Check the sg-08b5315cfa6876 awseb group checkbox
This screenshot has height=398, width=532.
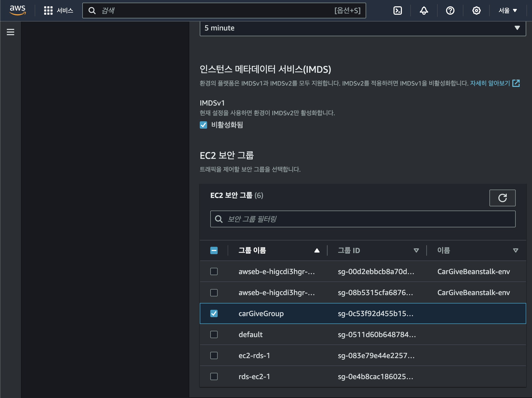(214, 292)
